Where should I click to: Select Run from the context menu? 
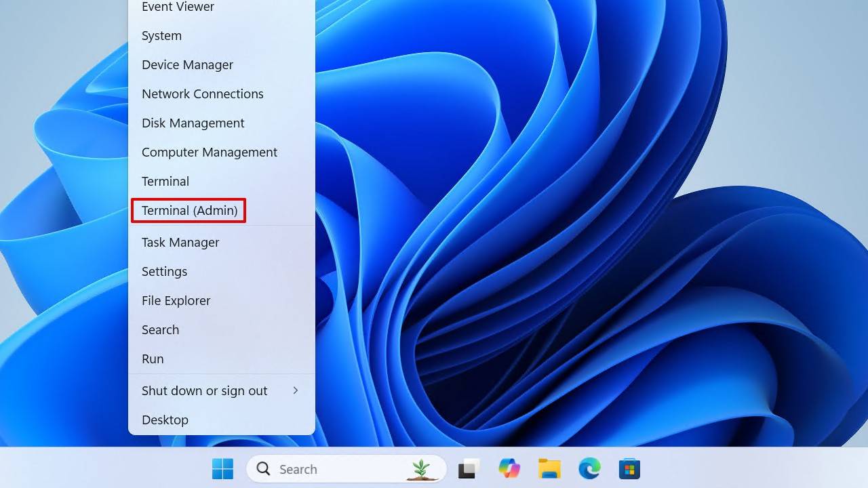coord(153,359)
